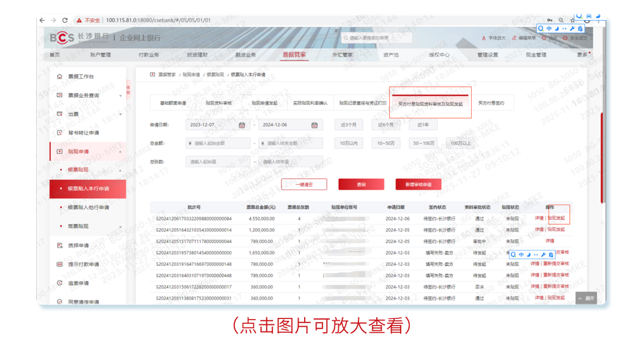644x350 pixels.
Task: Open the 融资业务 top navigation tab
Action: pos(246,55)
